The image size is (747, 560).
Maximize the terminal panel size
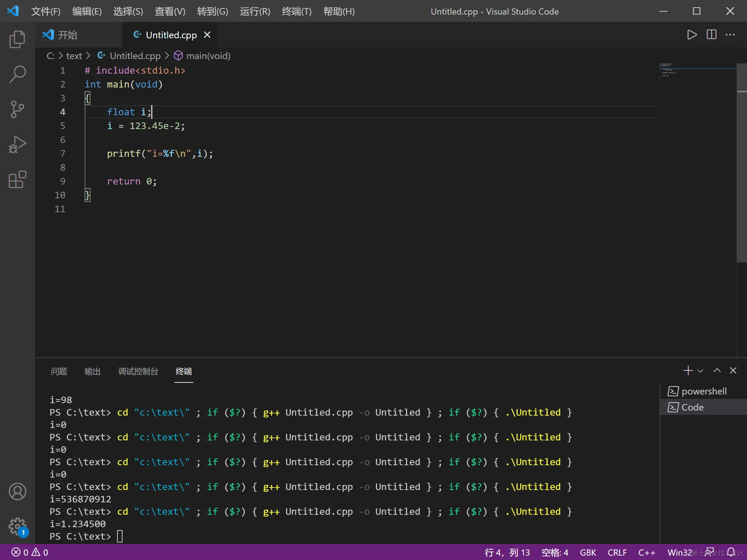point(717,371)
